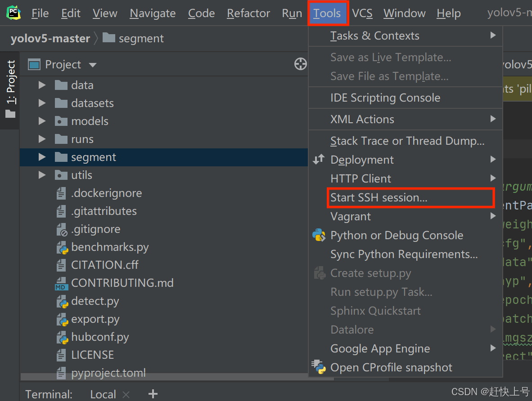Click the plus icon to add a terminal tab
Viewport: 532px width, 401px height.
tap(153, 394)
